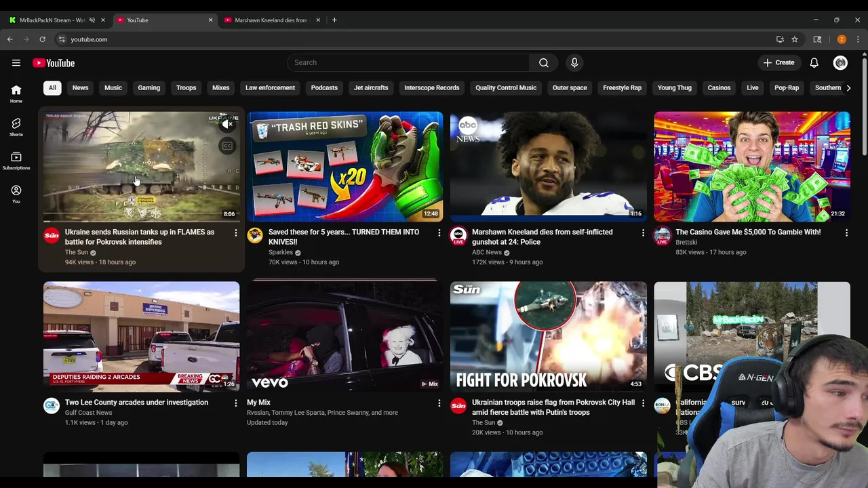Open title Ukraine sends Russian tanks up in FLAMES
Viewport: 868px width, 488px height.
[x=140, y=237]
